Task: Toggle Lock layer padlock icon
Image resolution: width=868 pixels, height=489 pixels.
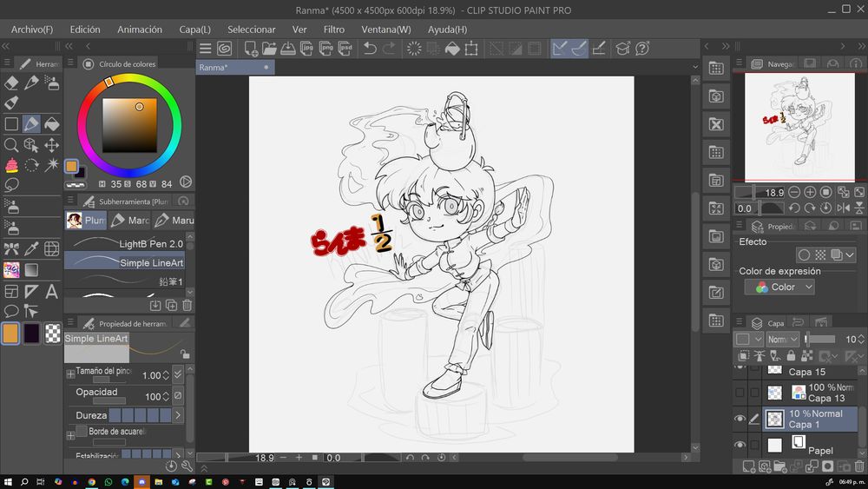Action: coord(791,355)
